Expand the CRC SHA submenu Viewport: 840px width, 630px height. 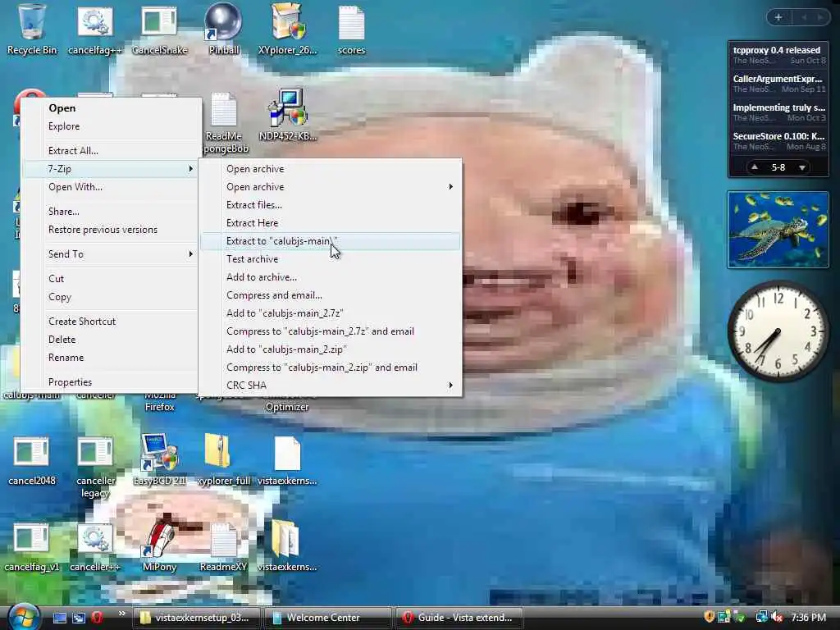(330, 386)
